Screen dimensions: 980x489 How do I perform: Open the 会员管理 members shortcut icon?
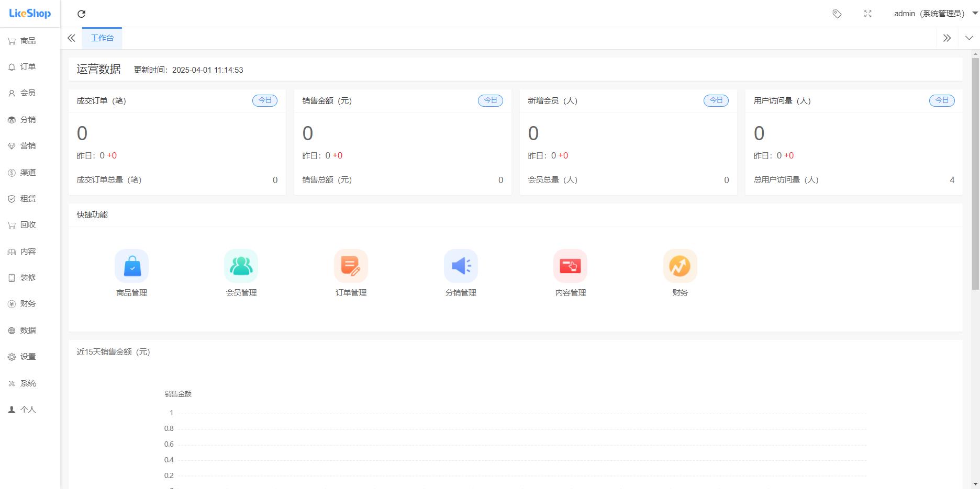(x=241, y=266)
